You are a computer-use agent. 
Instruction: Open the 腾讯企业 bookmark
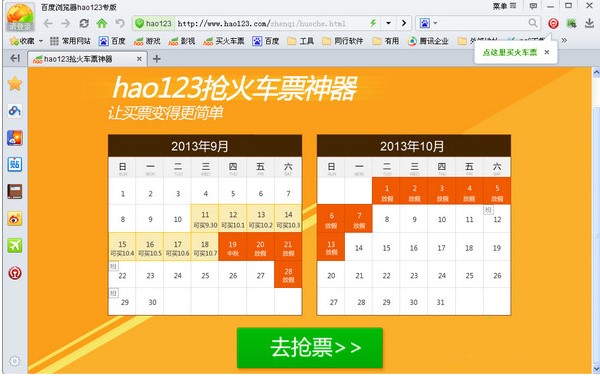click(428, 41)
